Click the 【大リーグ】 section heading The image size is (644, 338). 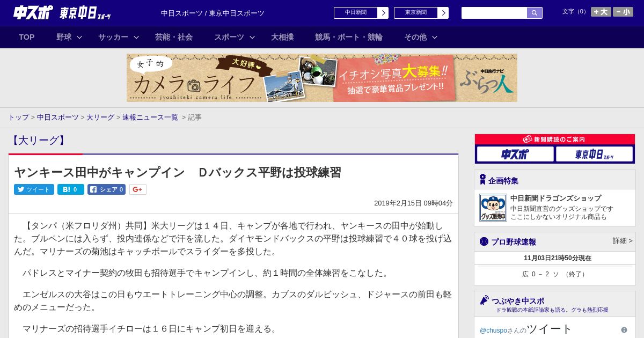point(39,141)
